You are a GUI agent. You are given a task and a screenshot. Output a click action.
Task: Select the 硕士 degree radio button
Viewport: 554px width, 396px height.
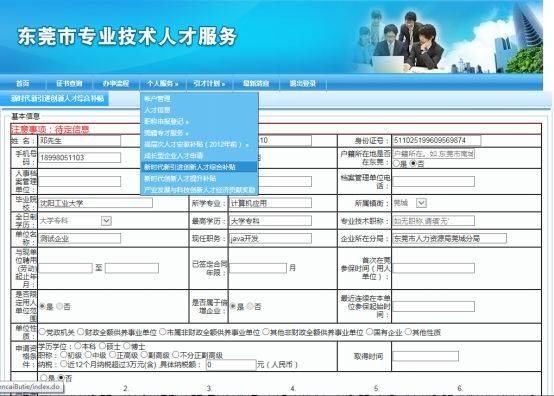(102, 346)
